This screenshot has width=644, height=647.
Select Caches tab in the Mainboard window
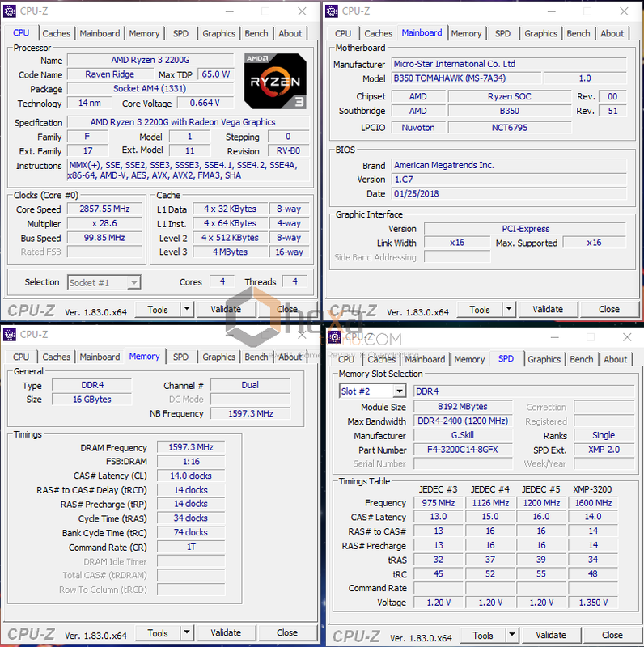tap(379, 33)
